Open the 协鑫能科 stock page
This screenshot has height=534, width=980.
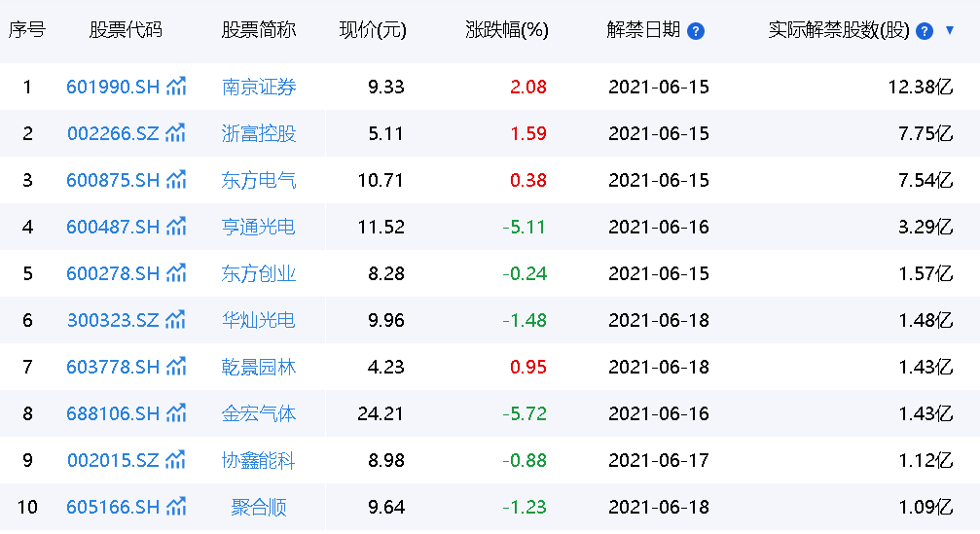click(259, 461)
